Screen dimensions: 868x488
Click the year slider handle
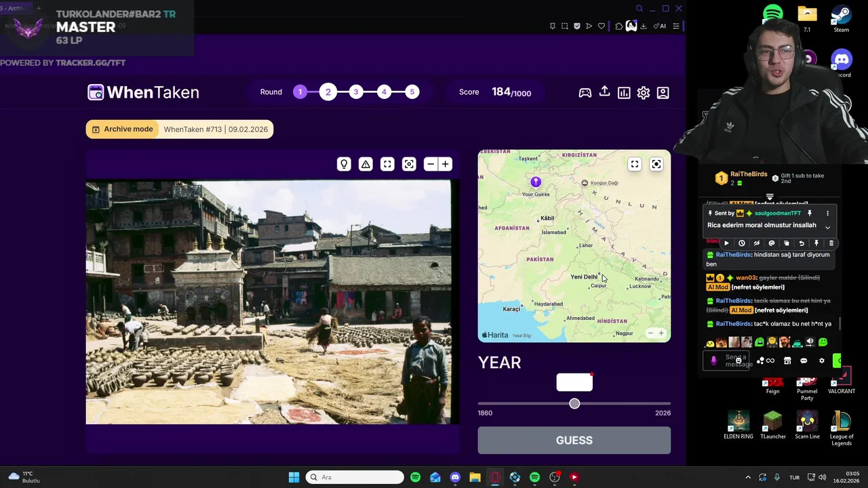pyautogui.click(x=574, y=403)
